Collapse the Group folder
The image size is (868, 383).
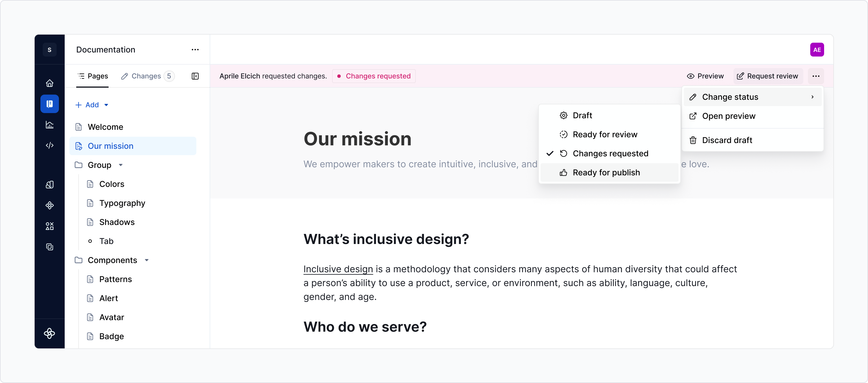121,165
